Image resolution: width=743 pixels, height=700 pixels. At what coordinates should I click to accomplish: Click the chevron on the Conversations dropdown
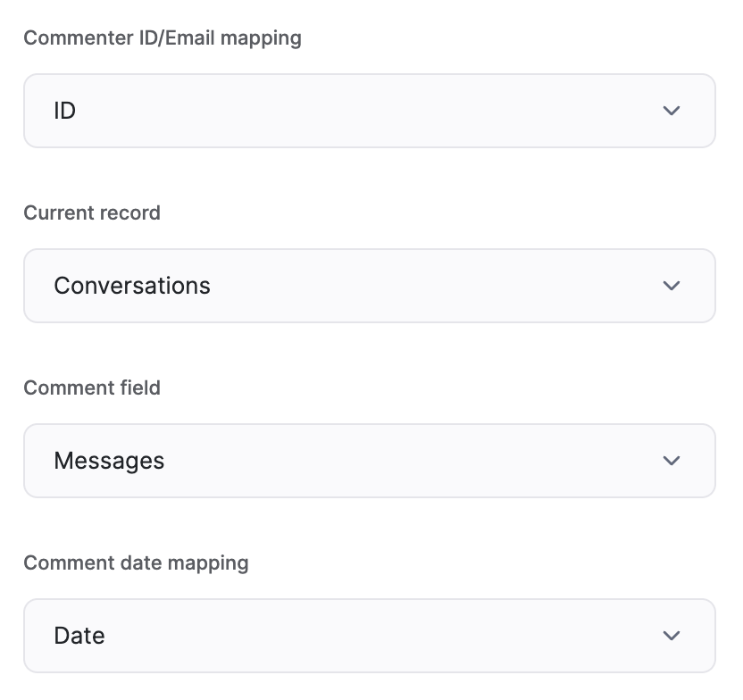pyautogui.click(x=671, y=286)
